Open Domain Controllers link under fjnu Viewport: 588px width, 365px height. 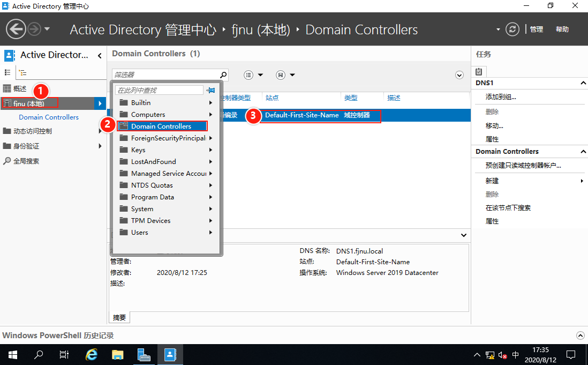click(49, 117)
